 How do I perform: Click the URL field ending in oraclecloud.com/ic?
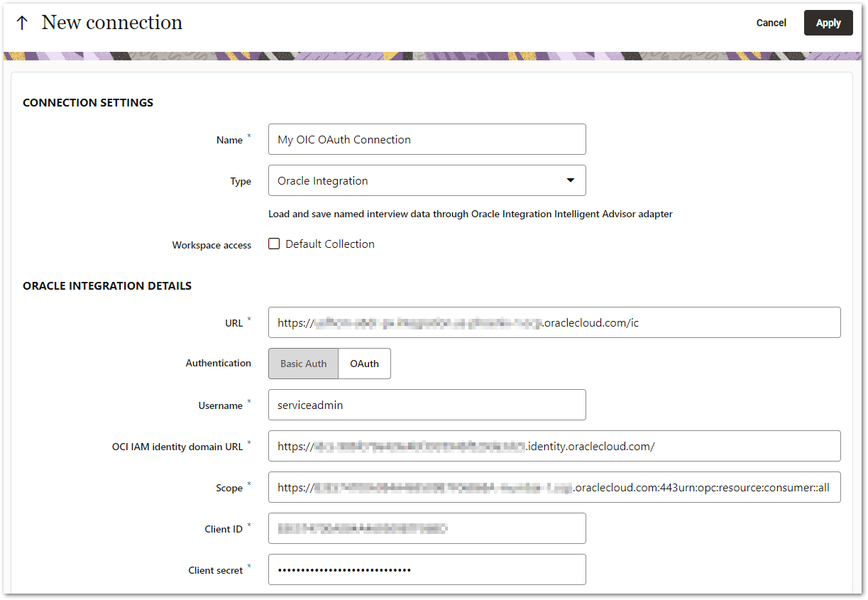pos(554,322)
